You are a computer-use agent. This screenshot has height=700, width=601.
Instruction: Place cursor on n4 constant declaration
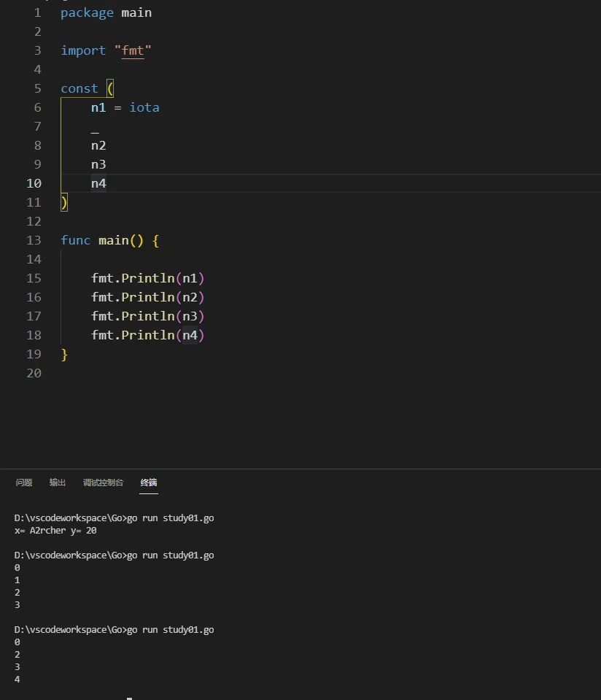(x=98, y=183)
